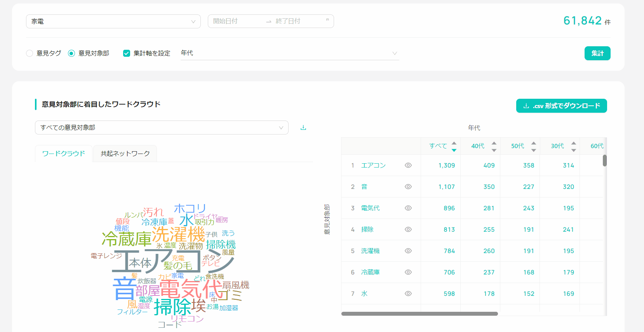644x332 pixels.
Task: Switch to the 共起ネットワーク tab
Action: tap(125, 154)
